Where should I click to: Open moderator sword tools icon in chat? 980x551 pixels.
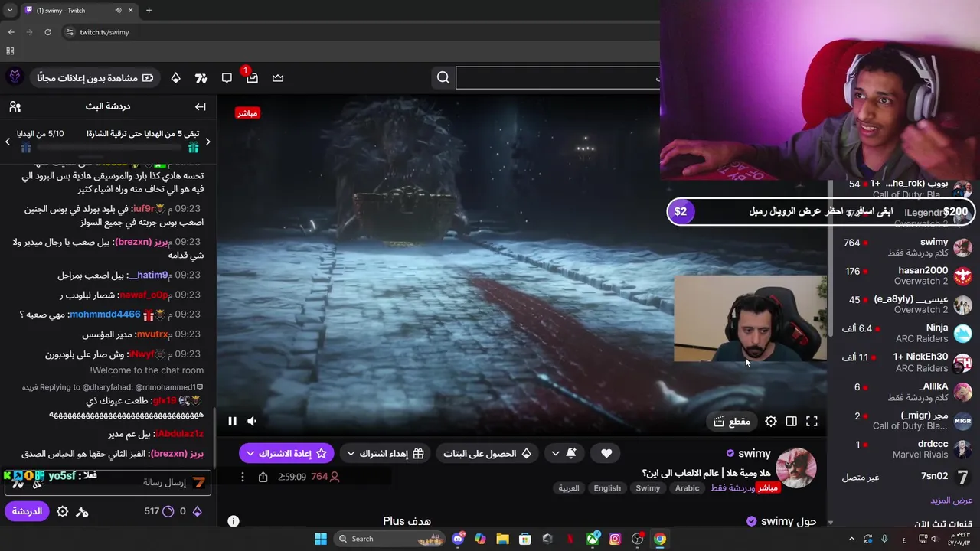tap(82, 511)
